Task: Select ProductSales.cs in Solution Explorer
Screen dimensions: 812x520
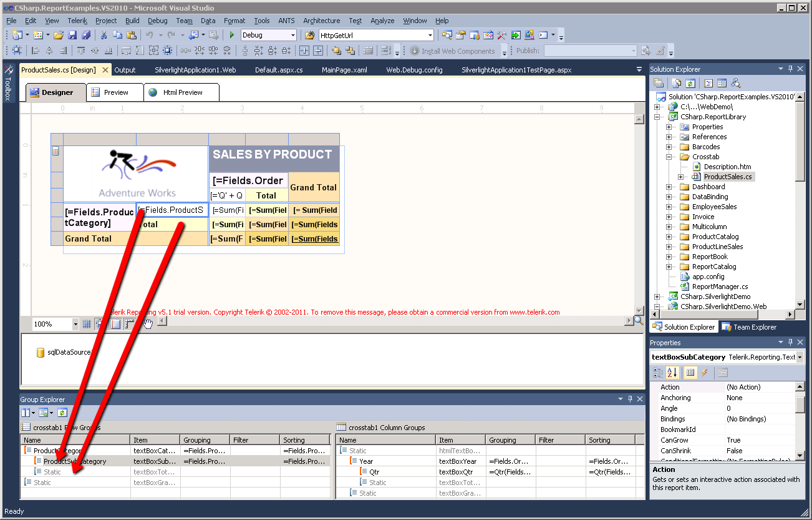Action: coord(728,177)
